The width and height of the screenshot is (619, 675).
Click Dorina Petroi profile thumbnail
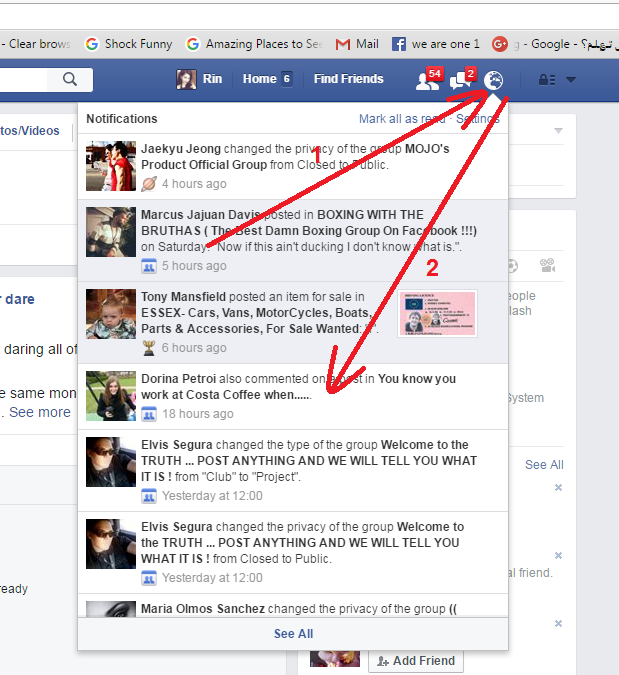[x=111, y=396]
